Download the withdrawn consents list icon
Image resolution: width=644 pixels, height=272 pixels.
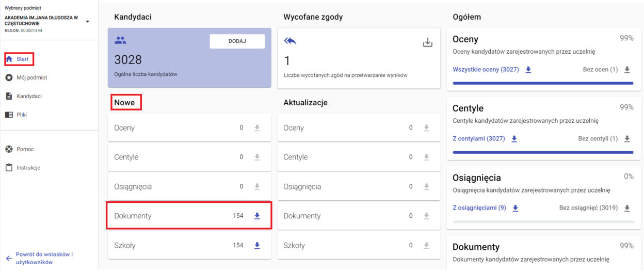(427, 43)
